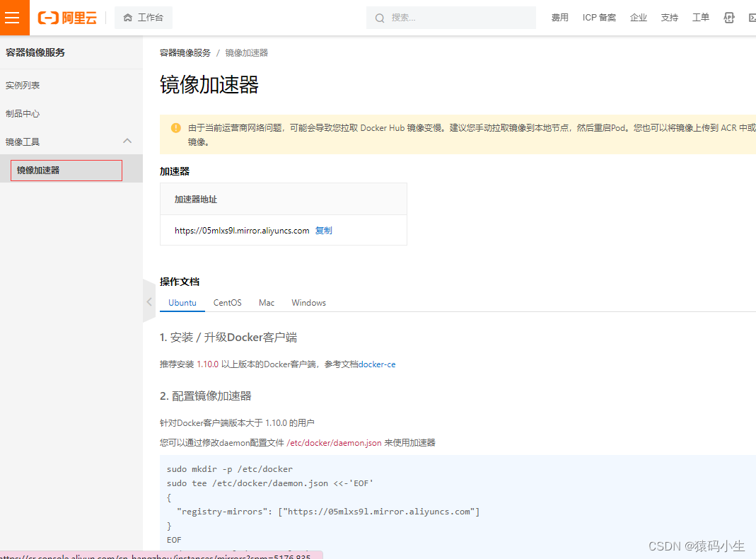This screenshot has height=559, width=756.
Task: Click the Alibaba Cloud logo
Action: point(67,18)
